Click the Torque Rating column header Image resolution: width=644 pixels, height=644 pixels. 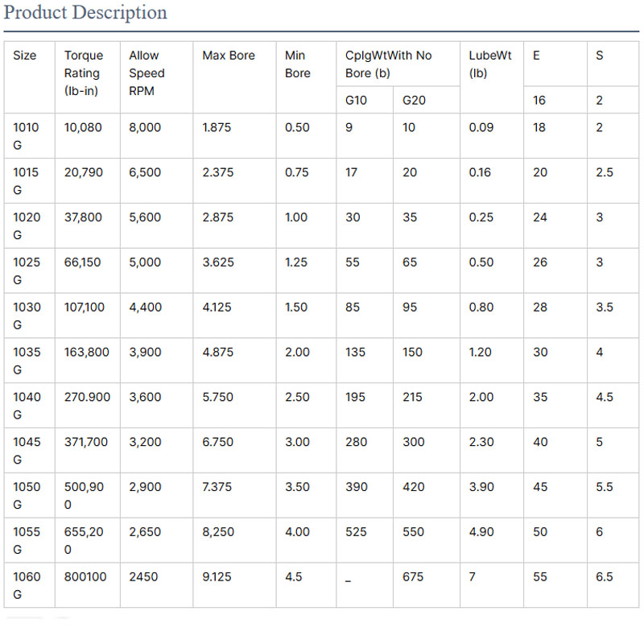pos(84,73)
